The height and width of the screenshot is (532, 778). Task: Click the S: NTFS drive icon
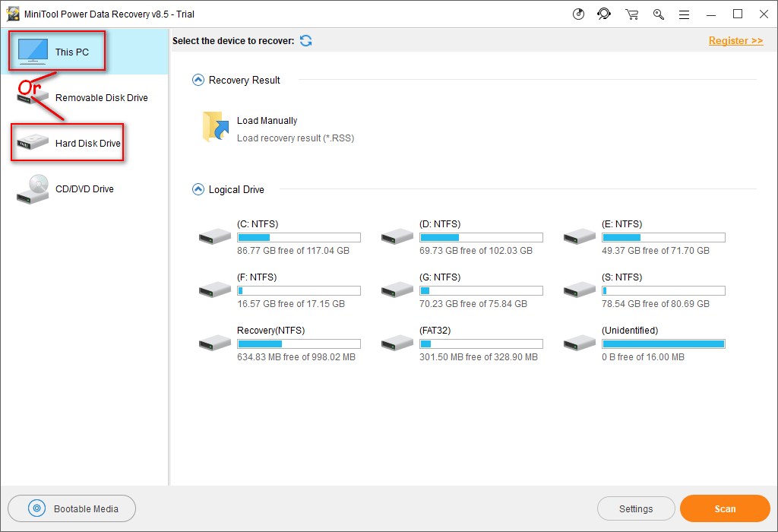click(580, 290)
